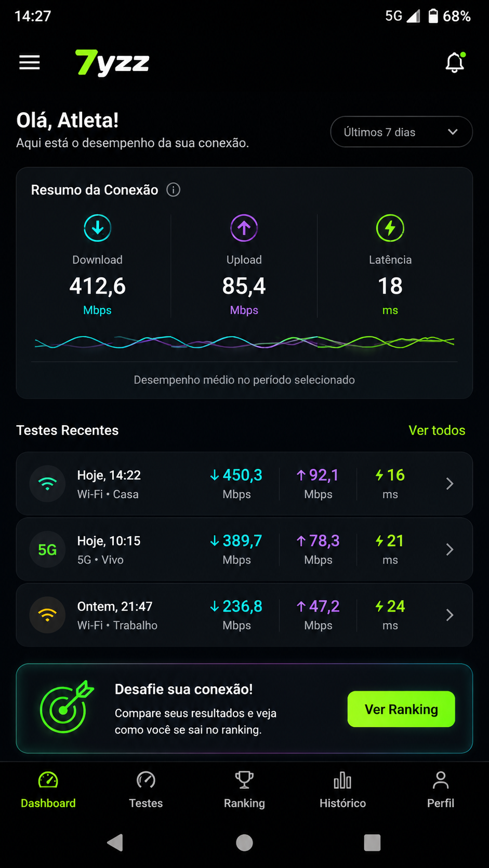
Task: Tap the 7yzz logo
Action: click(x=112, y=63)
